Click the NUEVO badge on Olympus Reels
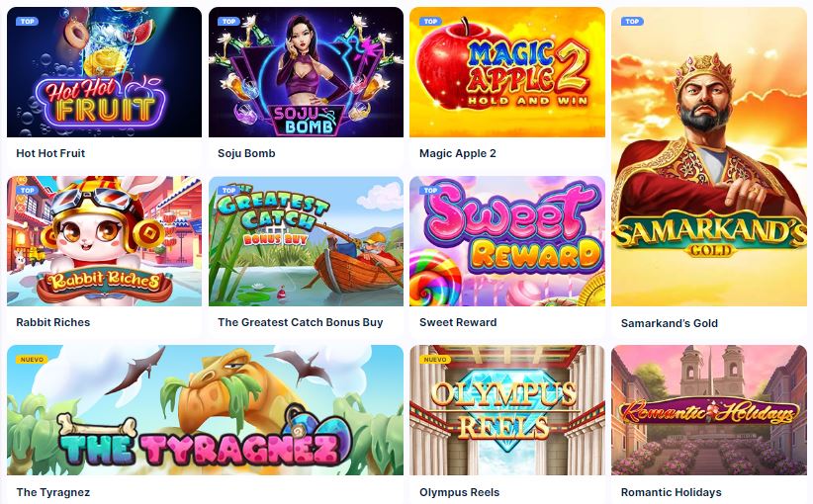This screenshot has width=813, height=504. point(435,360)
